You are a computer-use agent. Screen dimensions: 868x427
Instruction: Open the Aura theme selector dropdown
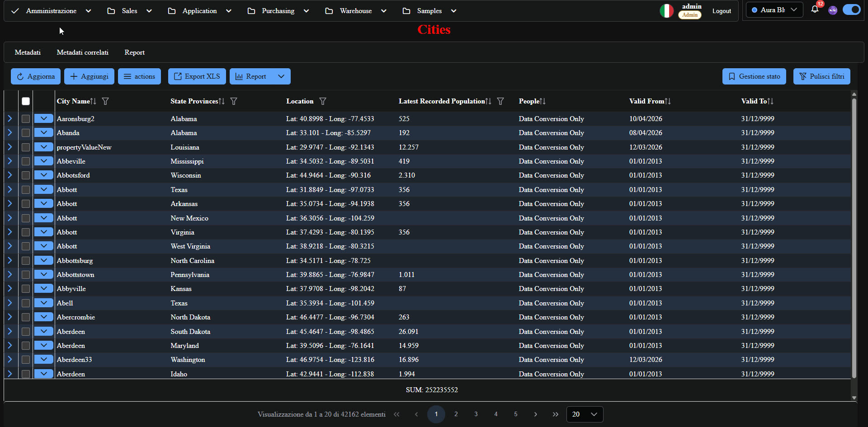774,9
